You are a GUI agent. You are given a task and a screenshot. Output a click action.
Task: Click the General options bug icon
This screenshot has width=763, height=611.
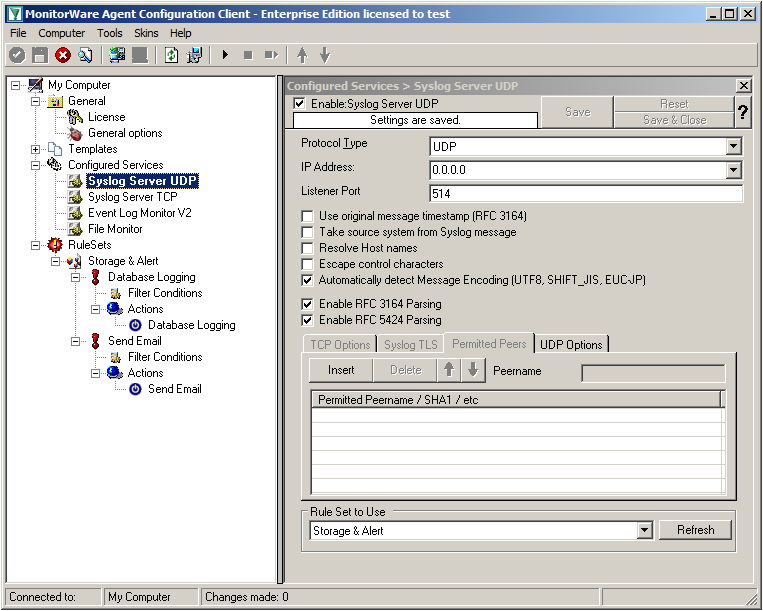tap(75, 133)
